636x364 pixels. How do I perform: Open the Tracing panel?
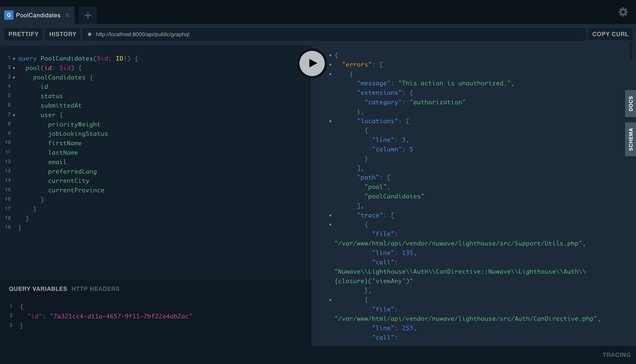click(x=616, y=355)
